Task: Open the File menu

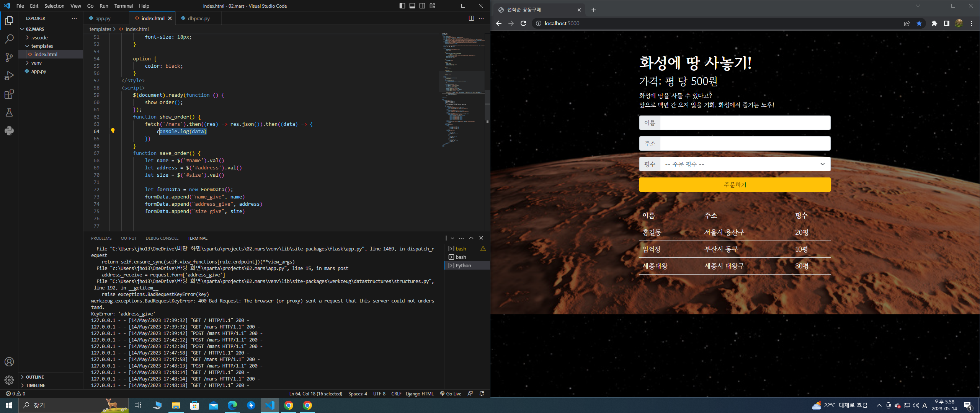Action: (x=20, y=6)
